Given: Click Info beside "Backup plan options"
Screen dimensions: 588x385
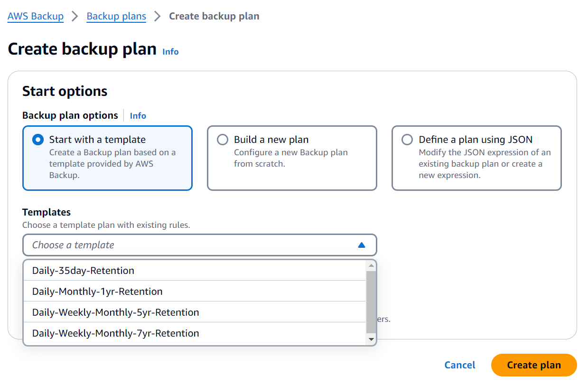Looking at the screenshot, I should pyautogui.click(x=138, y=115).
